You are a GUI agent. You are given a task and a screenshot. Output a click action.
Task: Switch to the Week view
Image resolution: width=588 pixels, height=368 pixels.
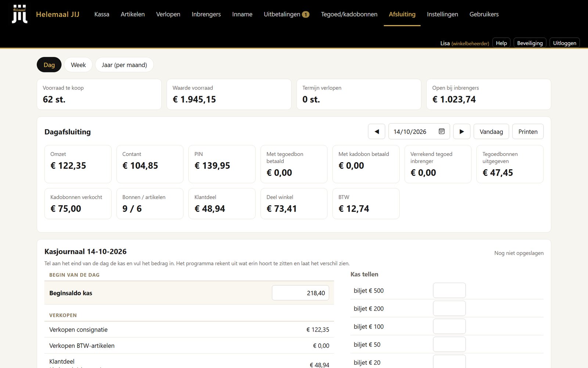tap(78, 65)
